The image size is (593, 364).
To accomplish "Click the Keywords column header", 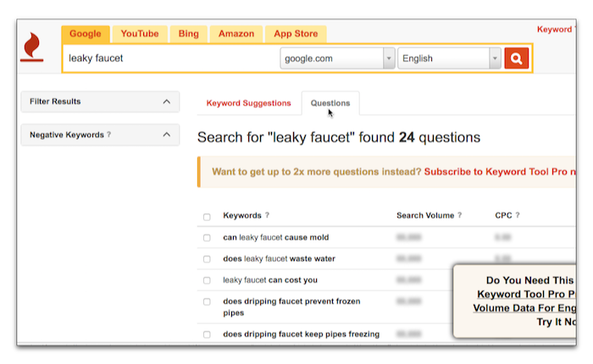I will point(242,216).
